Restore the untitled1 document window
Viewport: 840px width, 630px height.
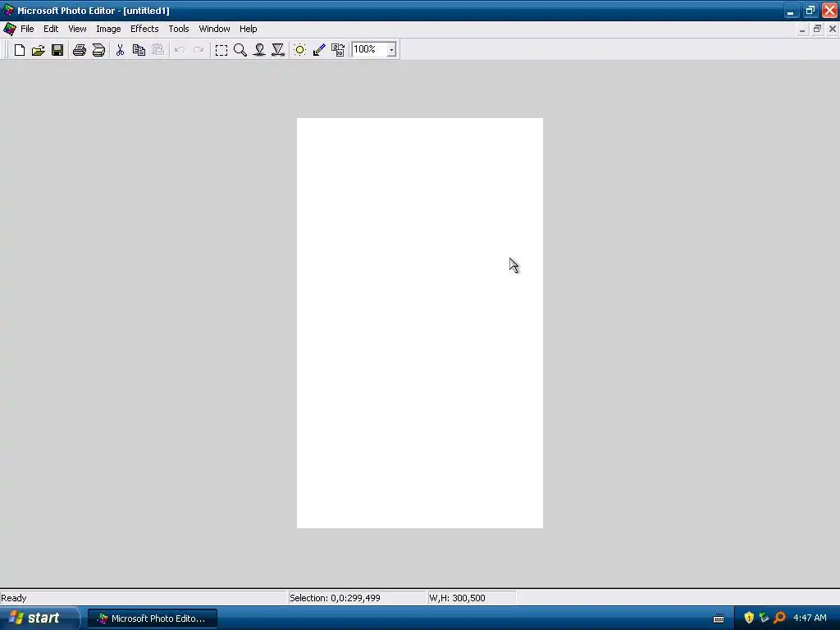point(817,30)
